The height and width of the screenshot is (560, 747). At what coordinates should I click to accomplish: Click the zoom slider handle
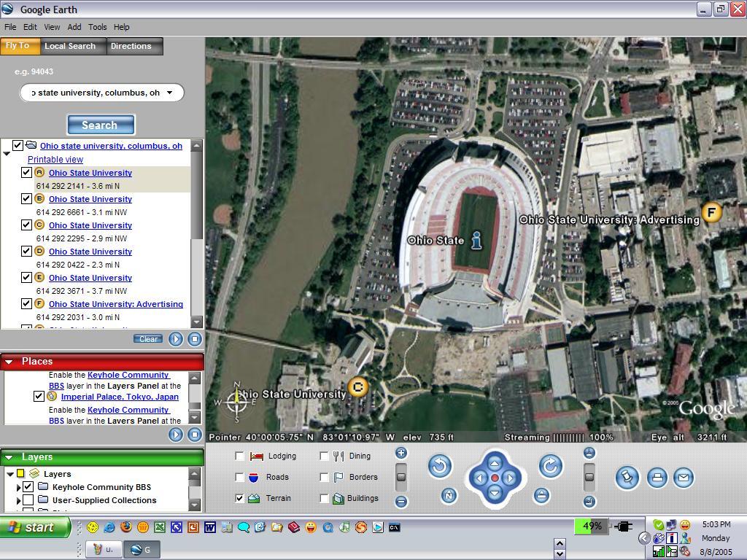tap(401, 477)
